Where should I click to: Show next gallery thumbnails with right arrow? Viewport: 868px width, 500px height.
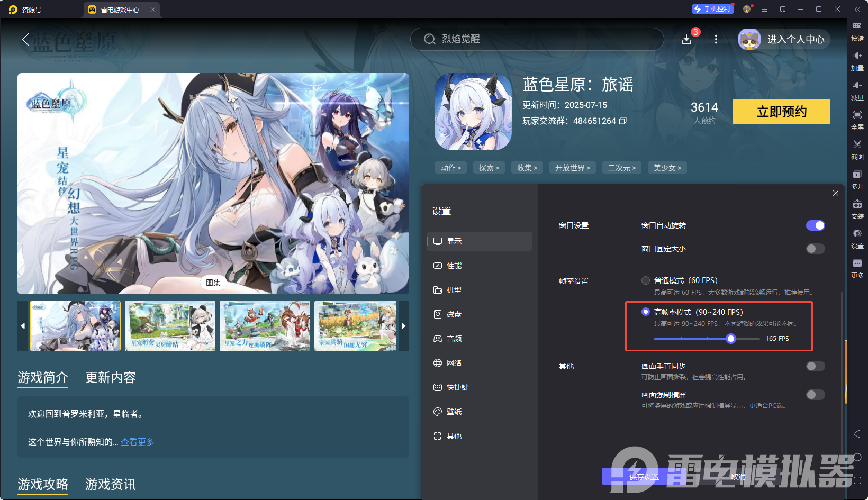tap(404, 326)
